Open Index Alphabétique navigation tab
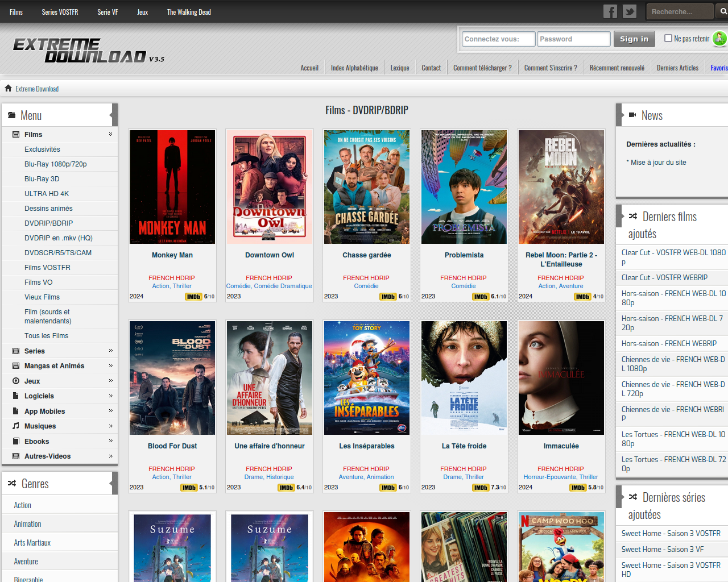 354,68
